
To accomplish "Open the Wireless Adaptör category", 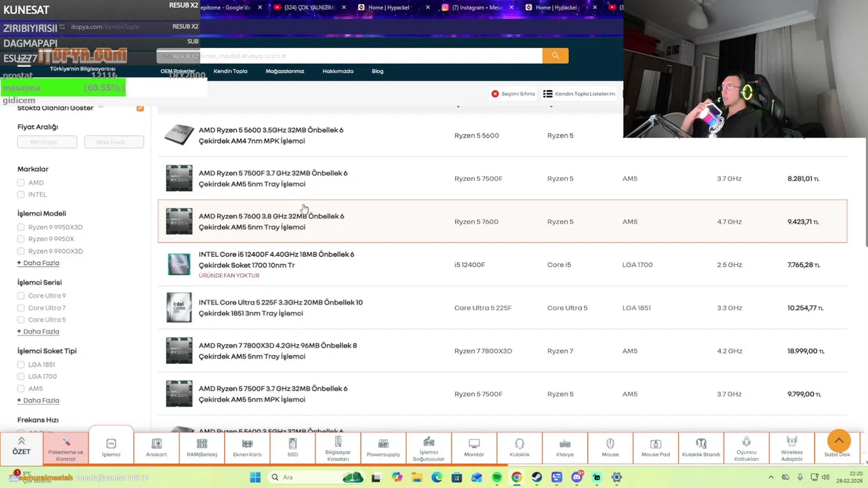I will [791, 447].
